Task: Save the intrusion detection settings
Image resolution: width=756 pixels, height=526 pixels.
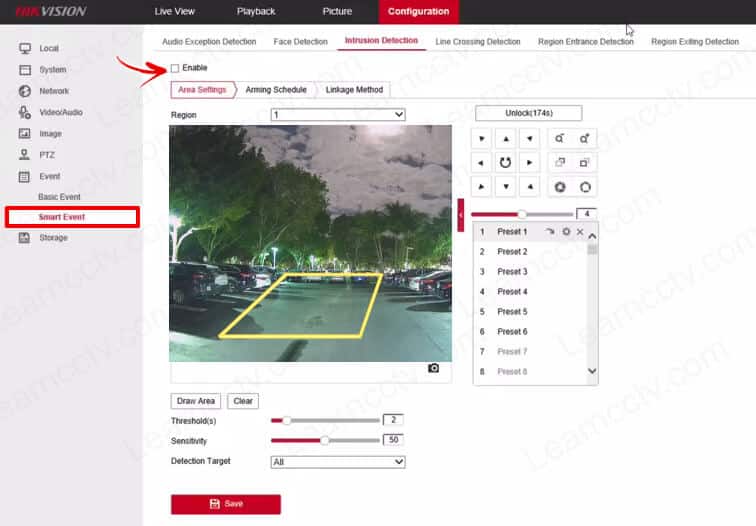Action: point(226,504)
